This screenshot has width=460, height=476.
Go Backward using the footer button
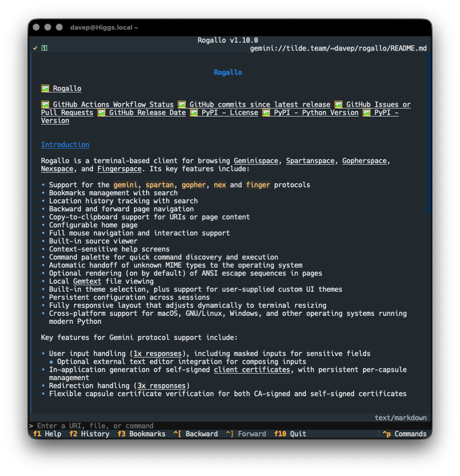pos(196,434)
